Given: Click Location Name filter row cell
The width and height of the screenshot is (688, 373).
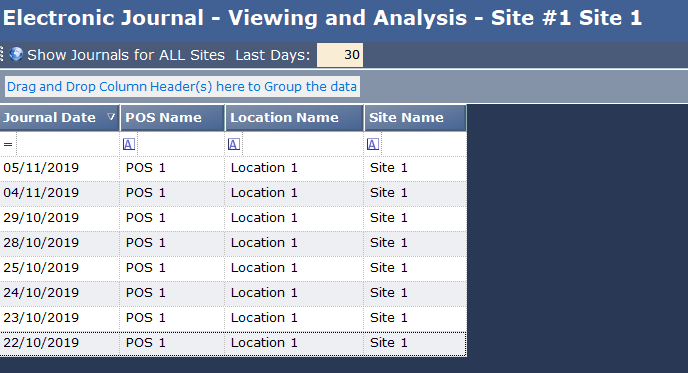Looking at the screenshot, I should (x=303, y=144).
